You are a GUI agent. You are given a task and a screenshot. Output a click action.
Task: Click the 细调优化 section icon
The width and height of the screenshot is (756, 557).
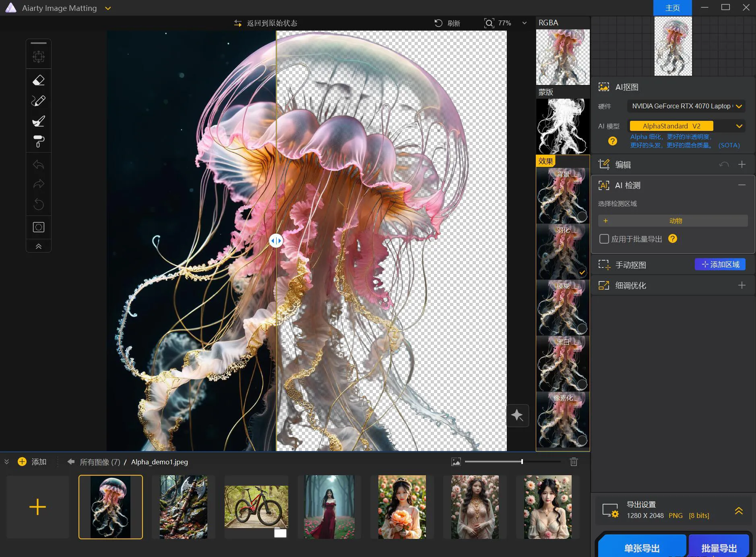604,285
